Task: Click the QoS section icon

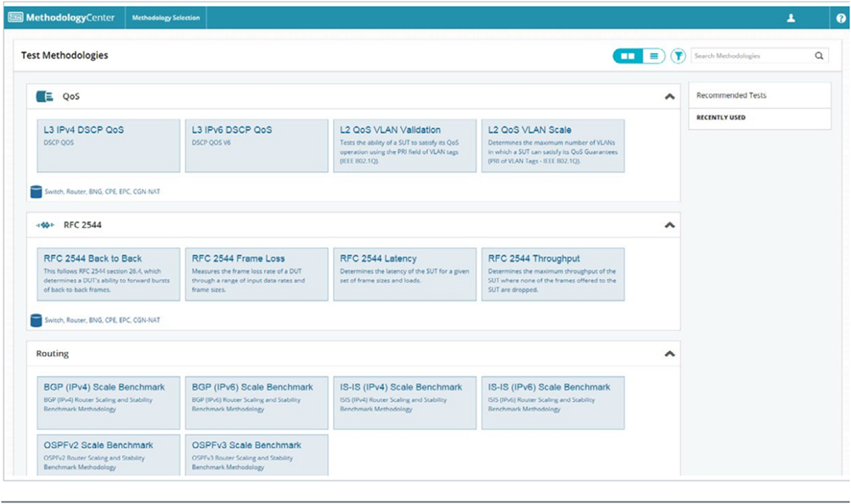Action: pyautogui.click(x=44, y=97)
